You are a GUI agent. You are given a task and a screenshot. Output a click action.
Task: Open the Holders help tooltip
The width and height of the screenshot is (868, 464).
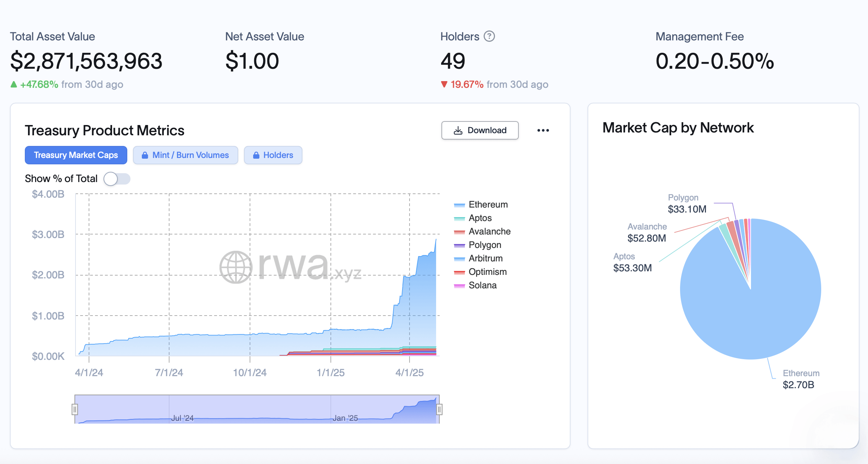coord(489,36)
